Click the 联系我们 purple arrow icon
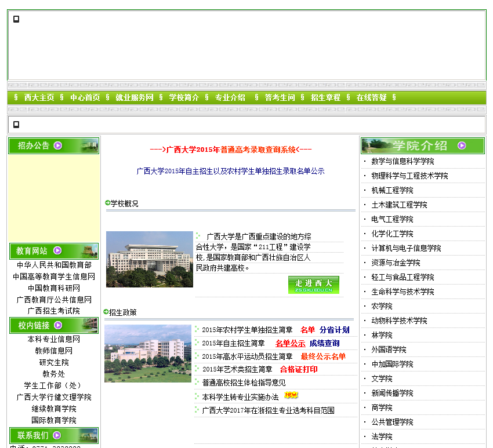Image resolution: width=493 pixels, height=448 pixels. coord(57,435)
